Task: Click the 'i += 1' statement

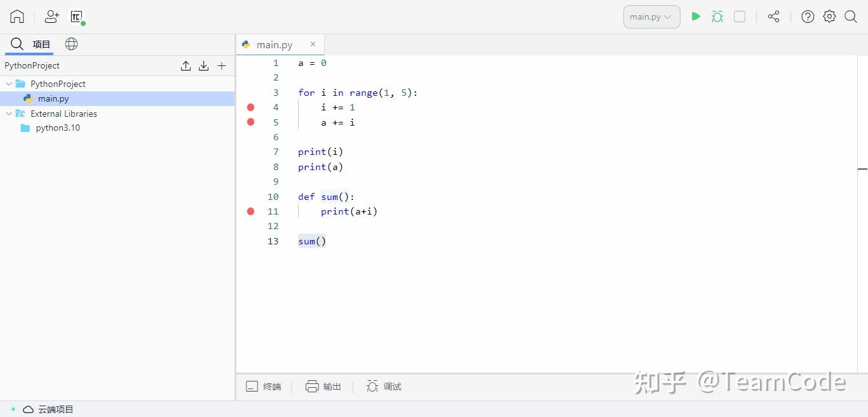Action: click(x=338, y=107)
